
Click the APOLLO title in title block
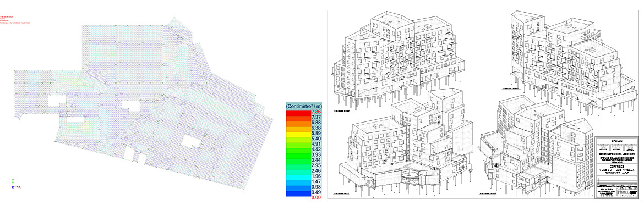[617, 141]
